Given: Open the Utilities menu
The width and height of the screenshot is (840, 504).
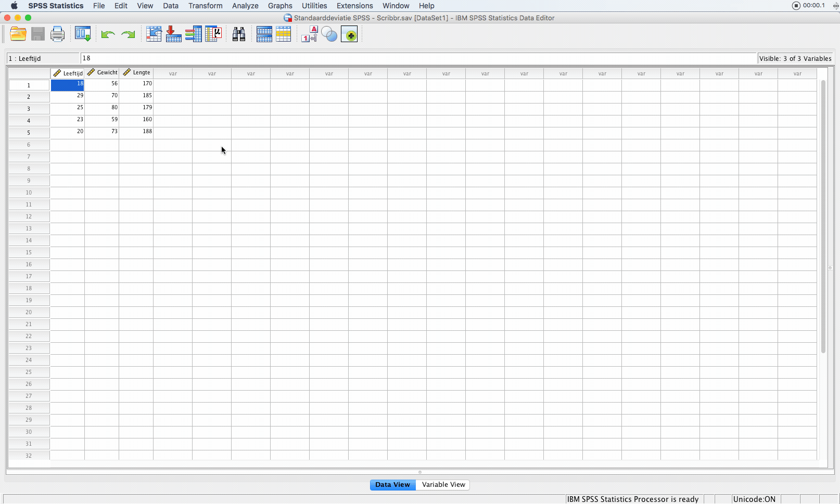Looking at the screenshot, I should pos(314,6).
